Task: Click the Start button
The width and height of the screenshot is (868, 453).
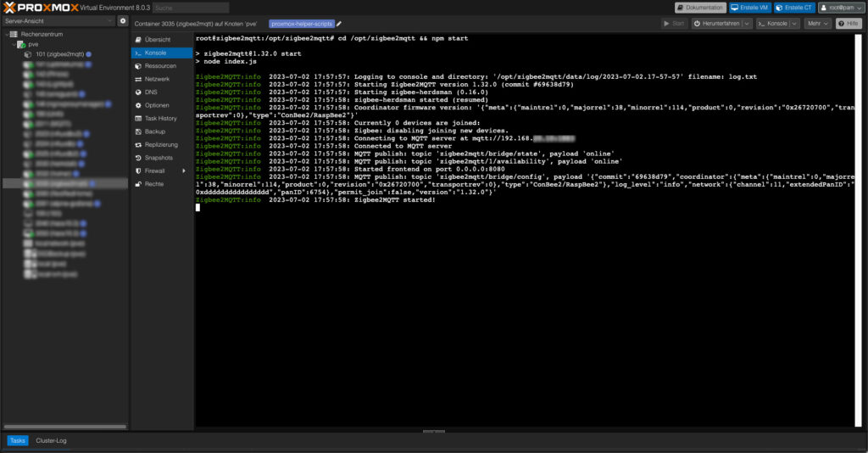Action: pyautogui.click(x=674, y=23)
